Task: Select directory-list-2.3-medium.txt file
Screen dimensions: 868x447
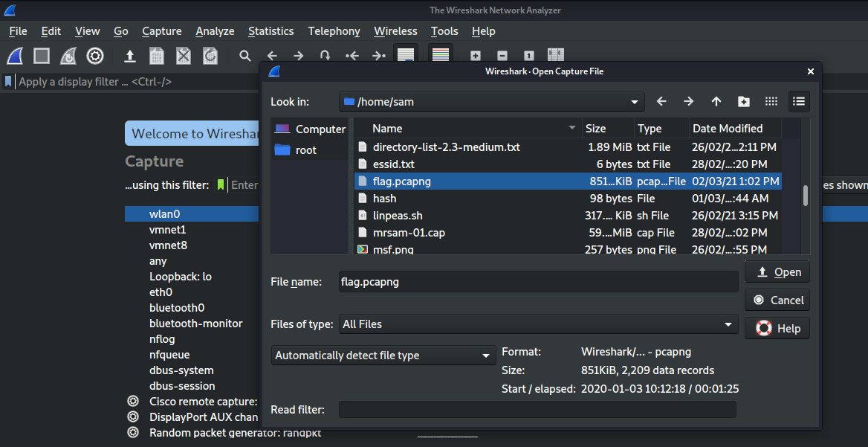Action: coord(568,147)
